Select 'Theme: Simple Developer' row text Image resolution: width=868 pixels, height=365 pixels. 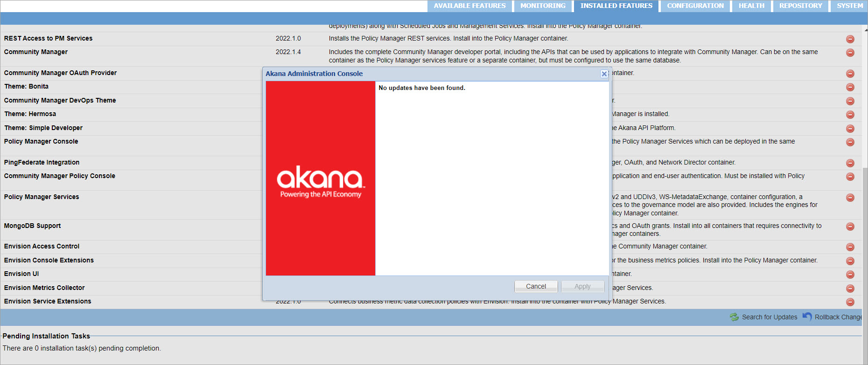coord(43,128)
